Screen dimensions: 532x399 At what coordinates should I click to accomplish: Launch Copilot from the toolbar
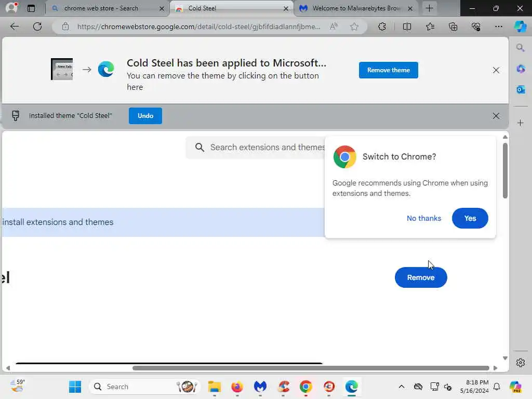pos(520,26)
